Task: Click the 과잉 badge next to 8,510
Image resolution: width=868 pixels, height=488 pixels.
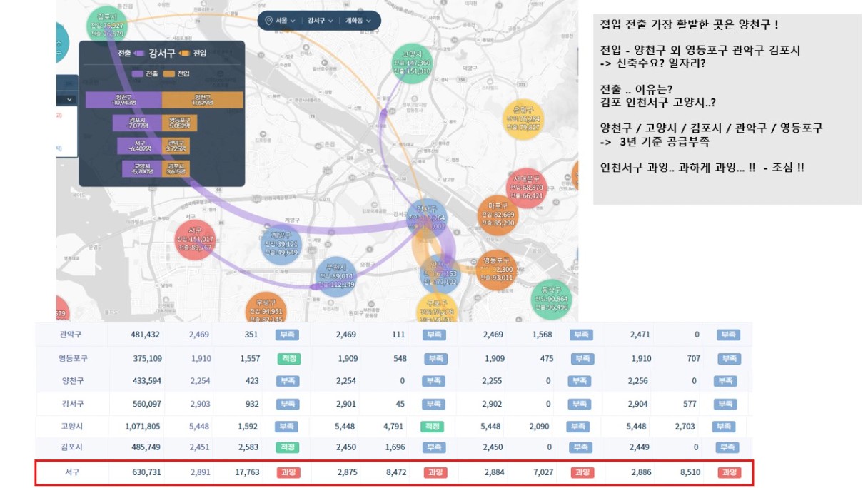Action: 730,472
